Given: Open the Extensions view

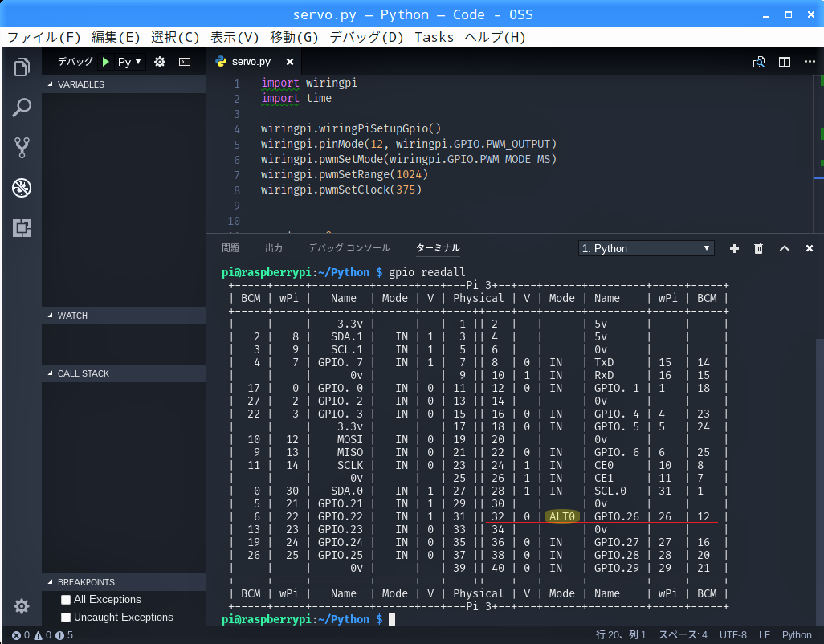Looking at the screenshot, I should tap(22, 228).
